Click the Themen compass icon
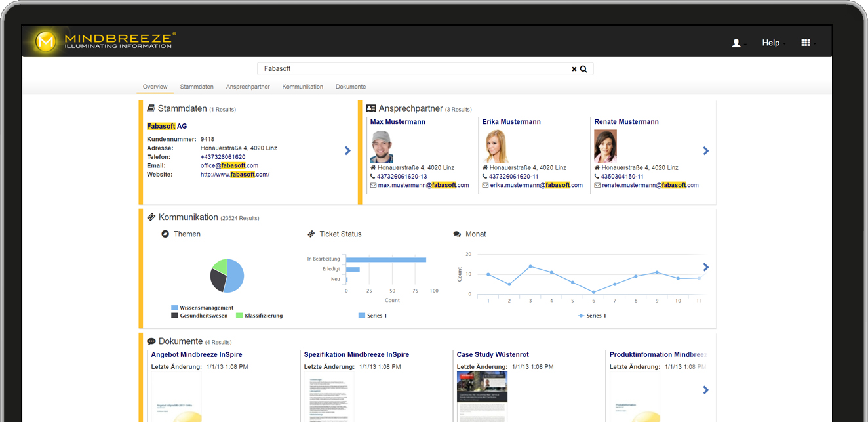This screenshot has width=868, height=422. point(165,234)
